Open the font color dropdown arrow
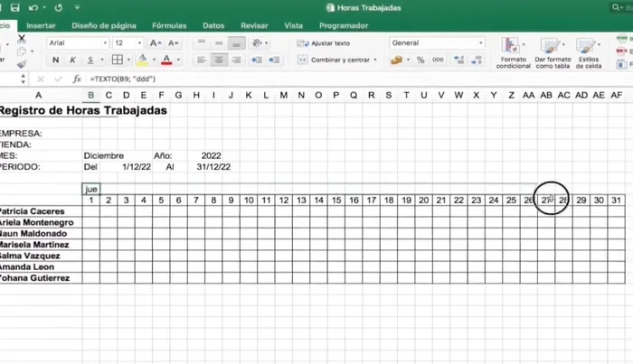The height and width of the screenshot is (364, 633). tap(178, 60)
